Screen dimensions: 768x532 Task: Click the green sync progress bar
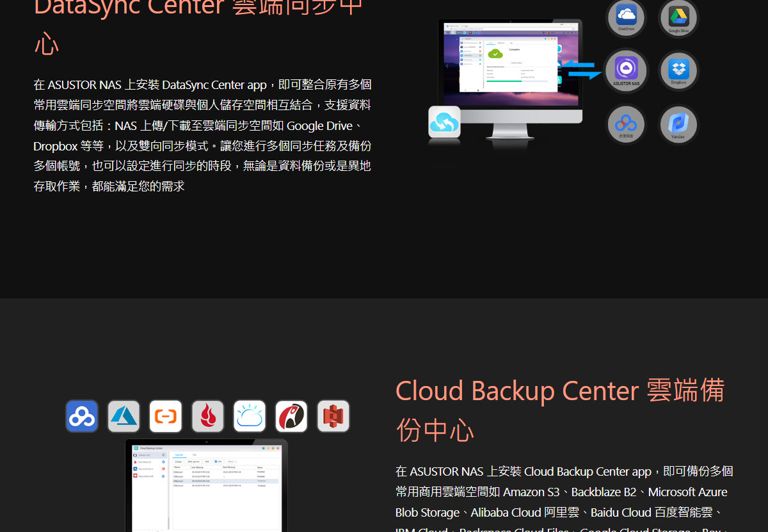click(503, 81)
